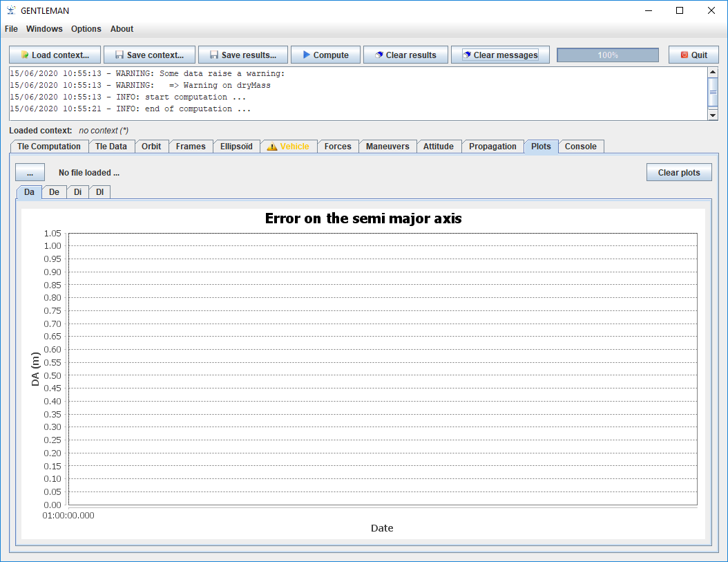Image resolution: width=728 pixels, height=562 pixels.
Task: Select the De plot sub-tab
Action: pyautogui.click(x=54, y=192)
